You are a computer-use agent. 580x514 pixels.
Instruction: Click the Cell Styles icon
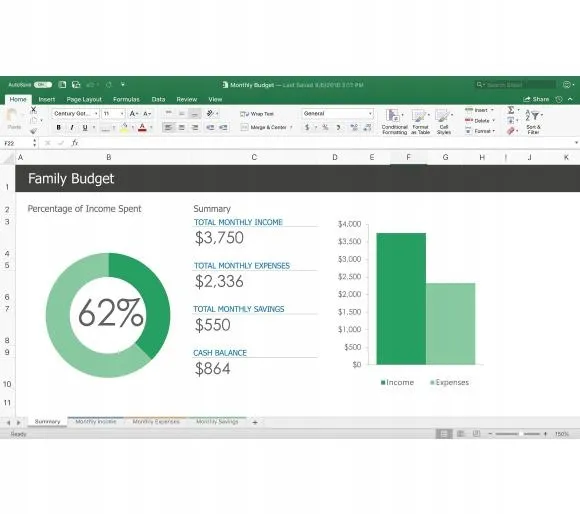pos(444,122)
